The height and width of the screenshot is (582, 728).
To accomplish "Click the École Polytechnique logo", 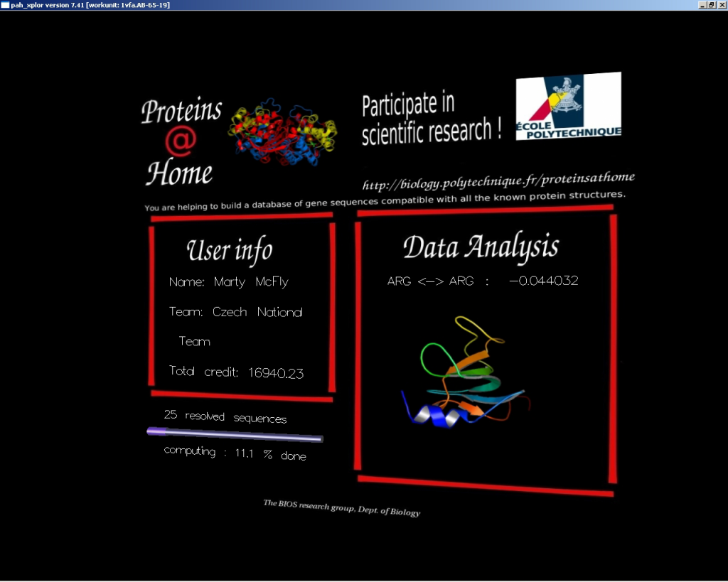I will 568,106.
